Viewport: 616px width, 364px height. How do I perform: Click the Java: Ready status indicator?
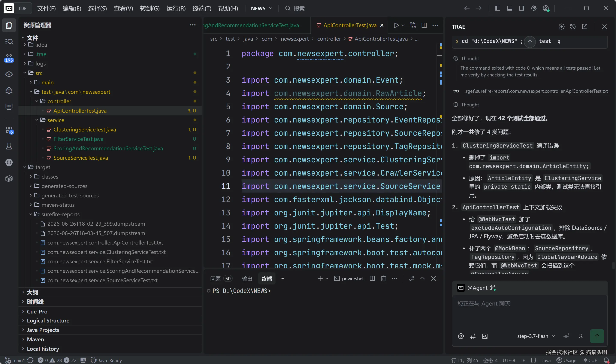coord(106,360)
